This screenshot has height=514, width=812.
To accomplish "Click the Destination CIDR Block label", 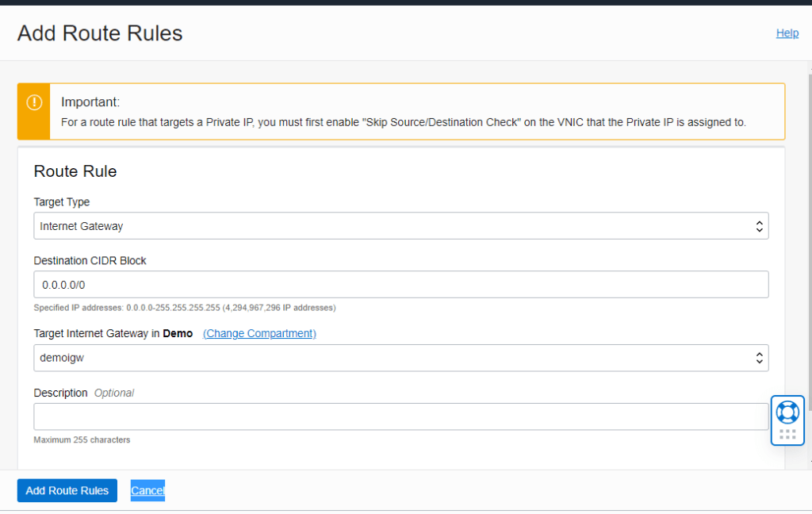I will click(x=90, y=261).
